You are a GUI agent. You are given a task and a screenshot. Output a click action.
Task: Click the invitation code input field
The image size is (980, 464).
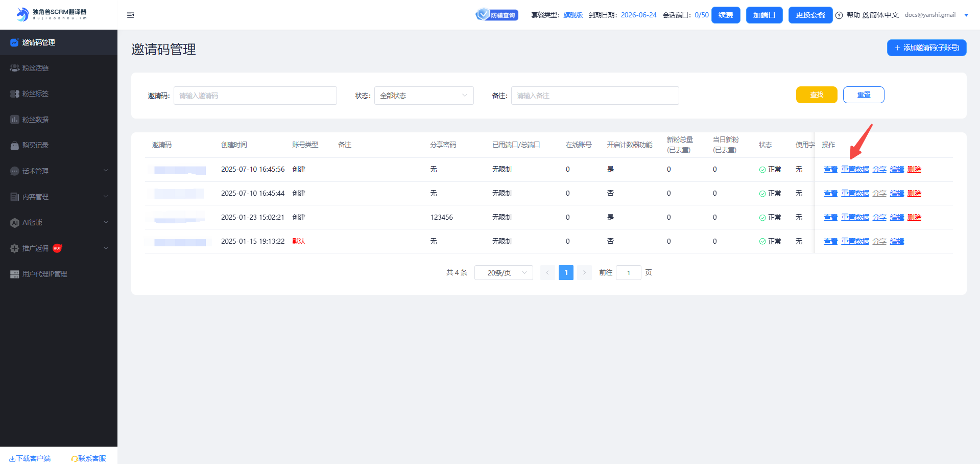(255, 96)
